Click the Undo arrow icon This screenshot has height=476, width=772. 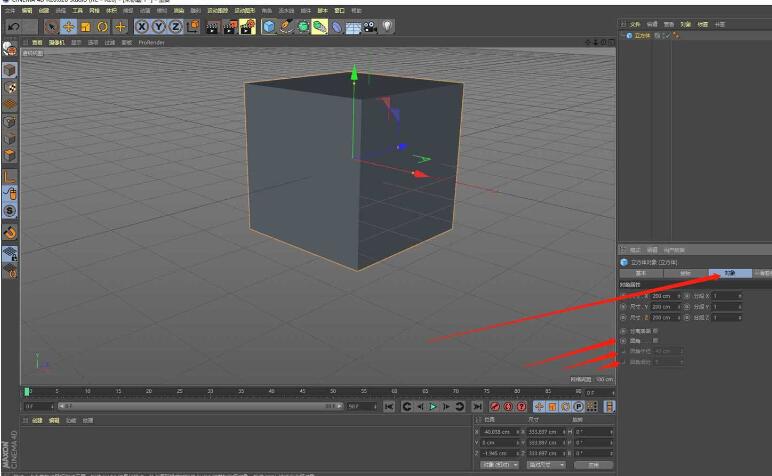coord(16,27)
